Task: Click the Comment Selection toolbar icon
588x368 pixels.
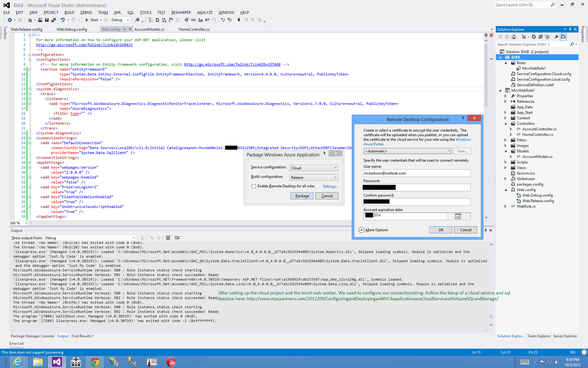Action: (x=223, y=20)
